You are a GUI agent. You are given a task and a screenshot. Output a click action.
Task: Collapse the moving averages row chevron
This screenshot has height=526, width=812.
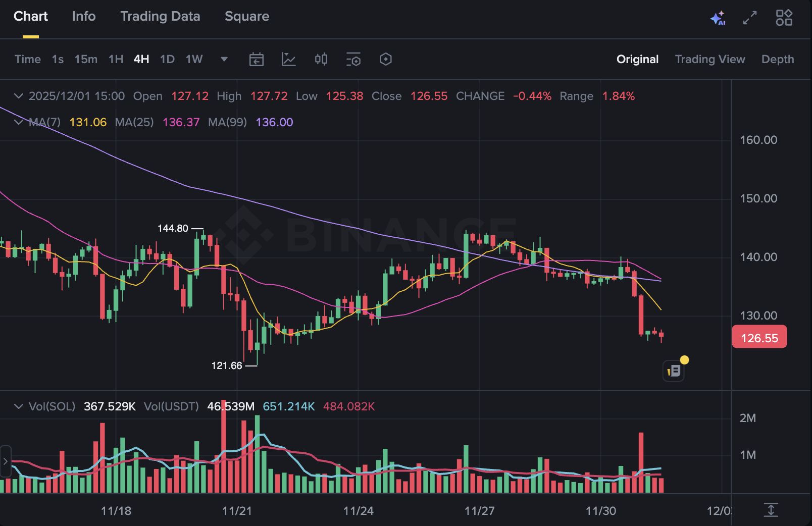click(x=18, y=122)
